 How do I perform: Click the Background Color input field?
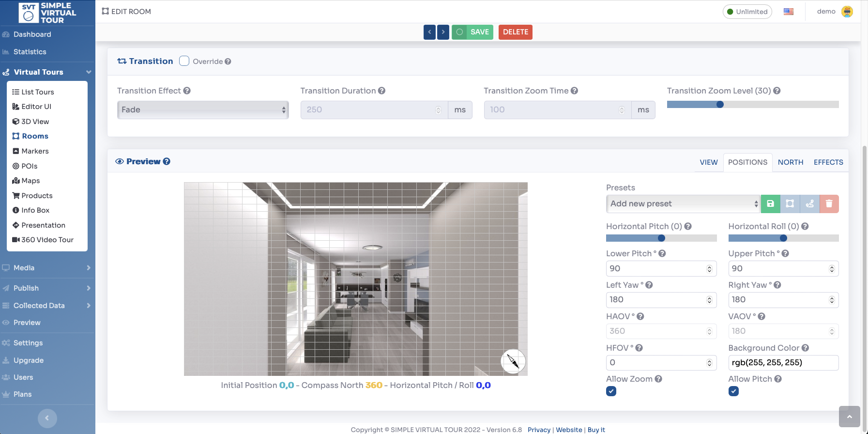[x=783, y=363]
